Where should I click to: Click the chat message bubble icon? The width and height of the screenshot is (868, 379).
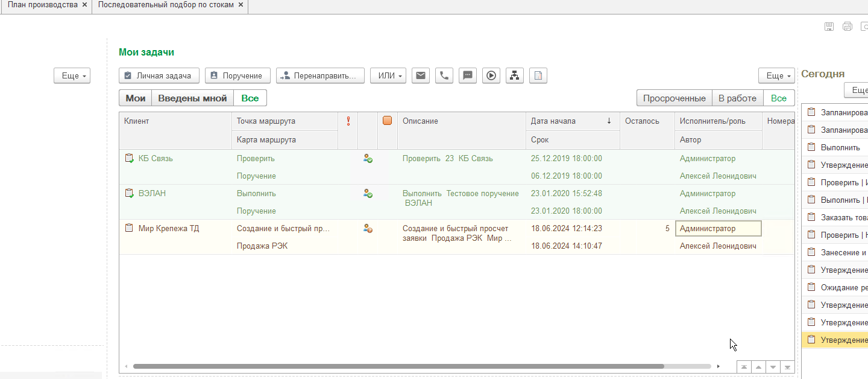tap(468, 75)
